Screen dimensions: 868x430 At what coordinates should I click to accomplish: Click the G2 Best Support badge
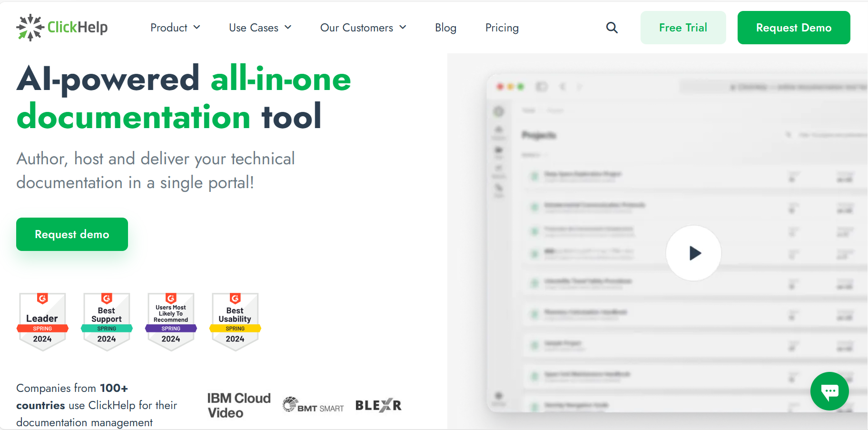click(x=107, y=322)
